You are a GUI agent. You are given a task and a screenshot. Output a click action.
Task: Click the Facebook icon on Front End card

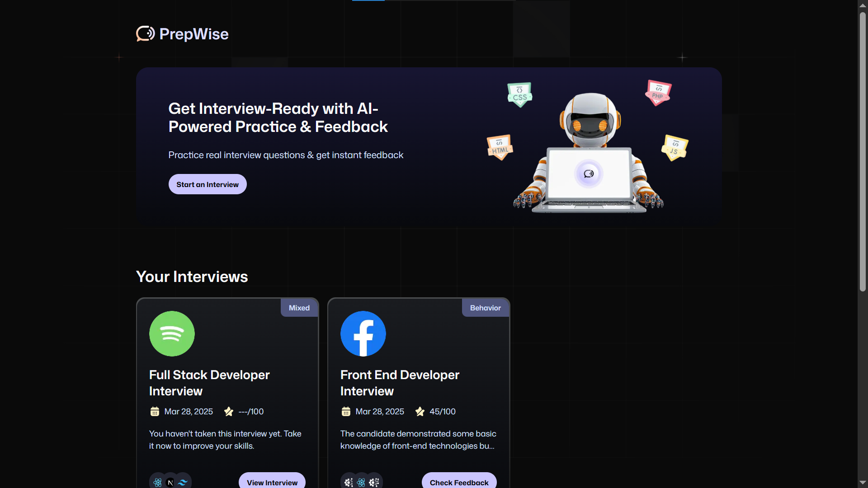(363, 333)
